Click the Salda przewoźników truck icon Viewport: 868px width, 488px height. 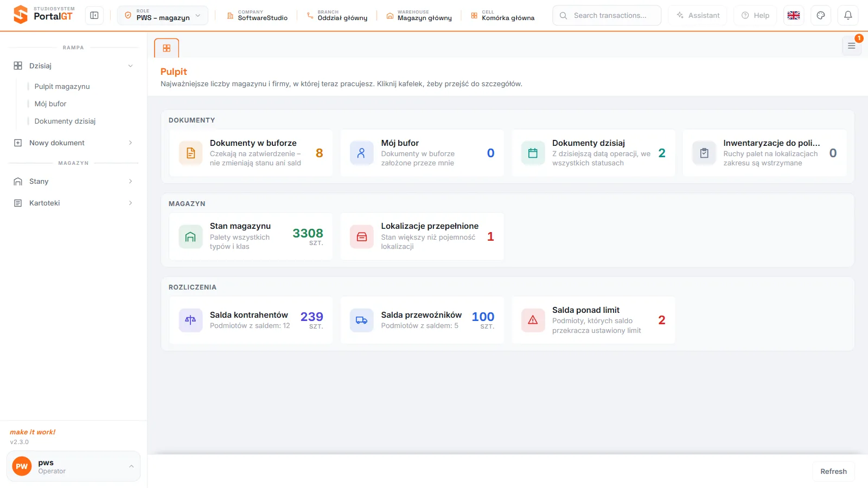point(361,320)
